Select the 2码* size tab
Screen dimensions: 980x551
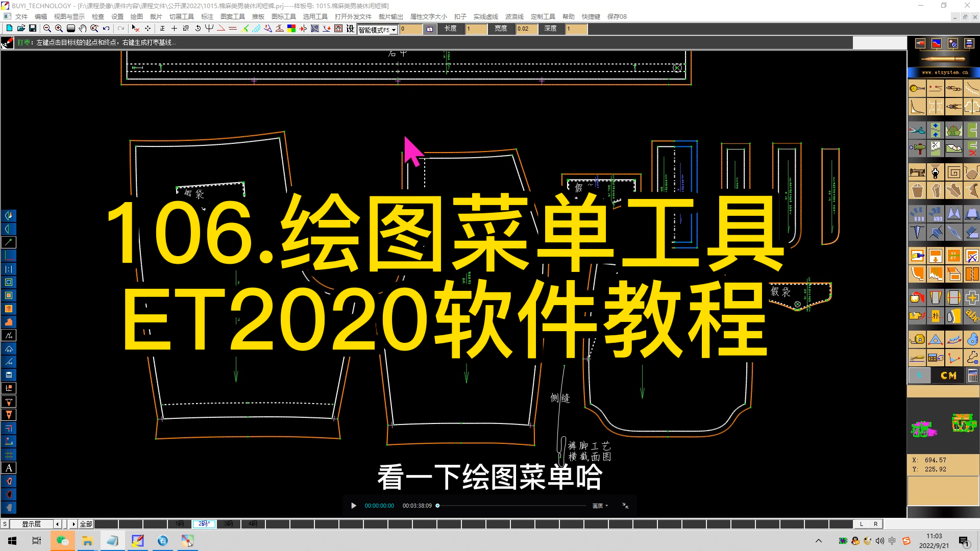204,524
